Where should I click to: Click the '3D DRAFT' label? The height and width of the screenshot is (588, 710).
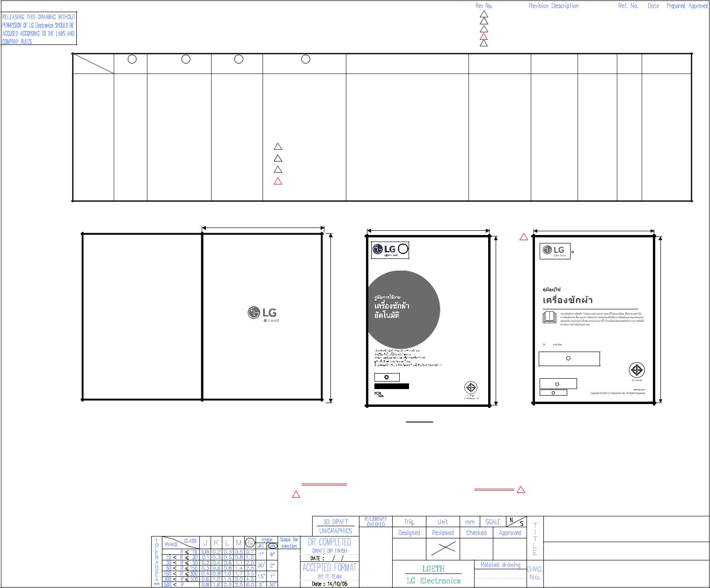336,522
